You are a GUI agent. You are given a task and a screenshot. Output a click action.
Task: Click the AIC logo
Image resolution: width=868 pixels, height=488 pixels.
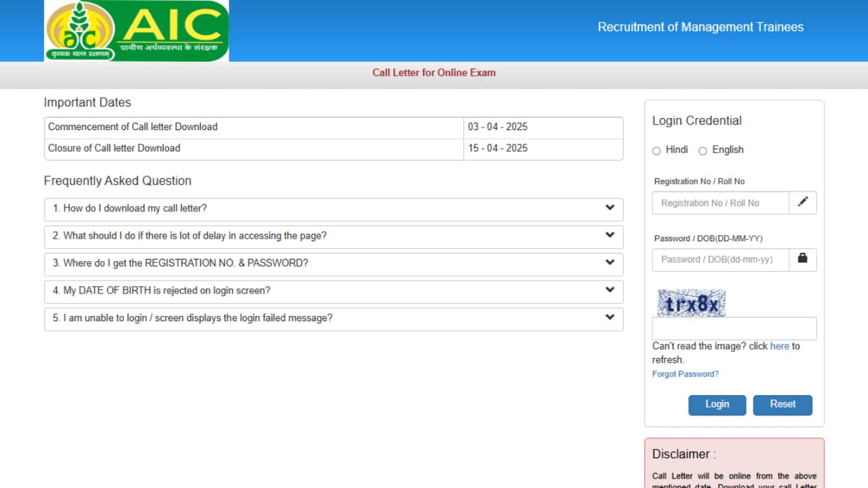136,30
